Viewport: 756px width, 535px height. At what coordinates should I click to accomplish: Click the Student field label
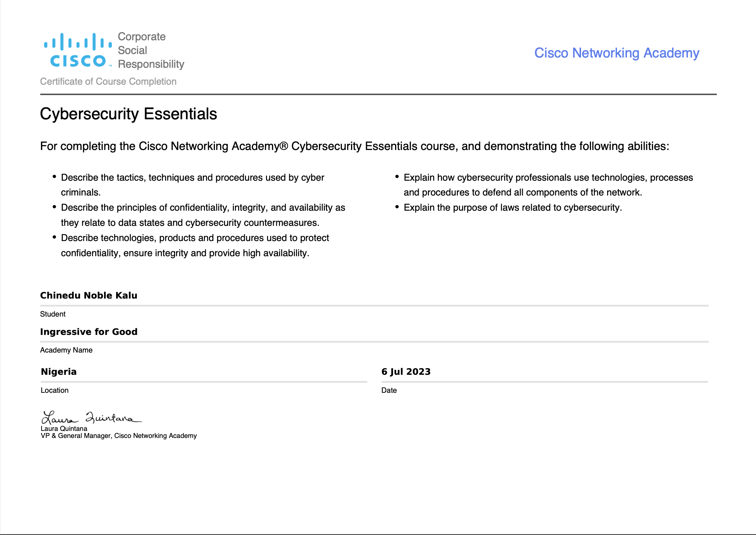click(x=53, y=314)
